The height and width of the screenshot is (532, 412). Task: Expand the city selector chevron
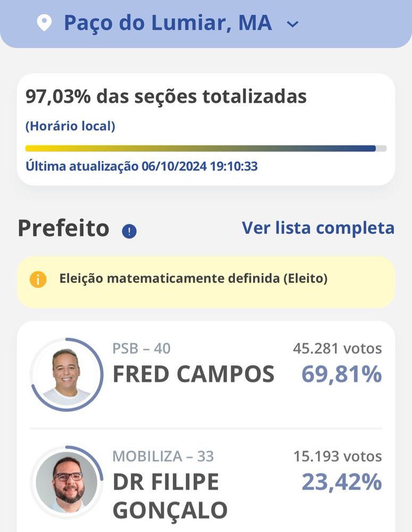point(292,24)
